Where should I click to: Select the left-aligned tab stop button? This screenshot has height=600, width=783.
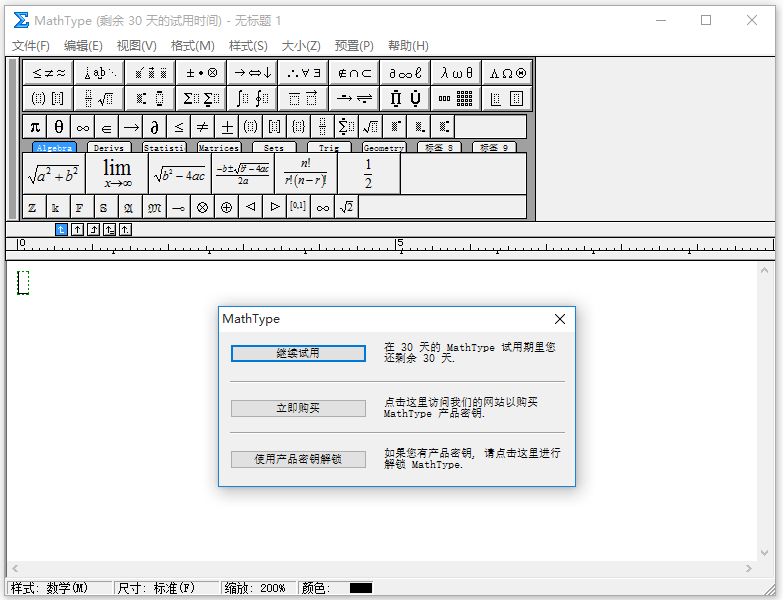pos(61,229)
